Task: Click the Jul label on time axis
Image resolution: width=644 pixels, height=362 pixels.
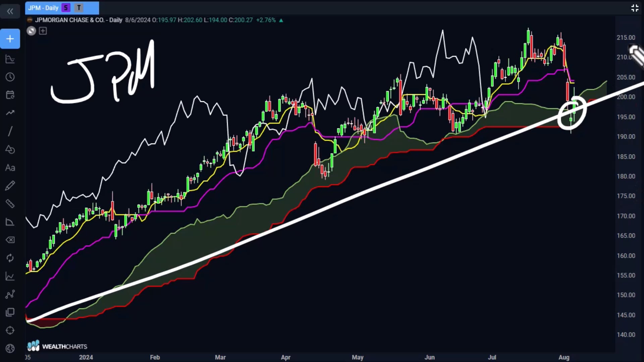Action: 492,357
